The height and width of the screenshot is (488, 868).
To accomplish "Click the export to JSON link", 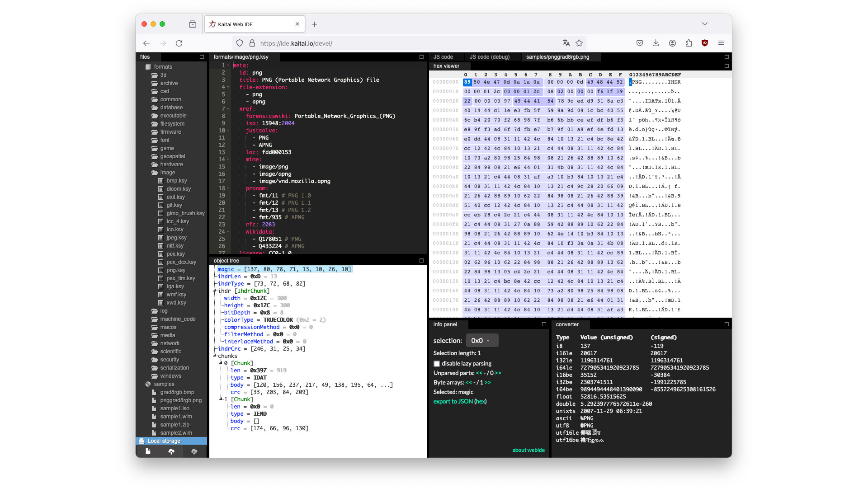I will point(453,402).
